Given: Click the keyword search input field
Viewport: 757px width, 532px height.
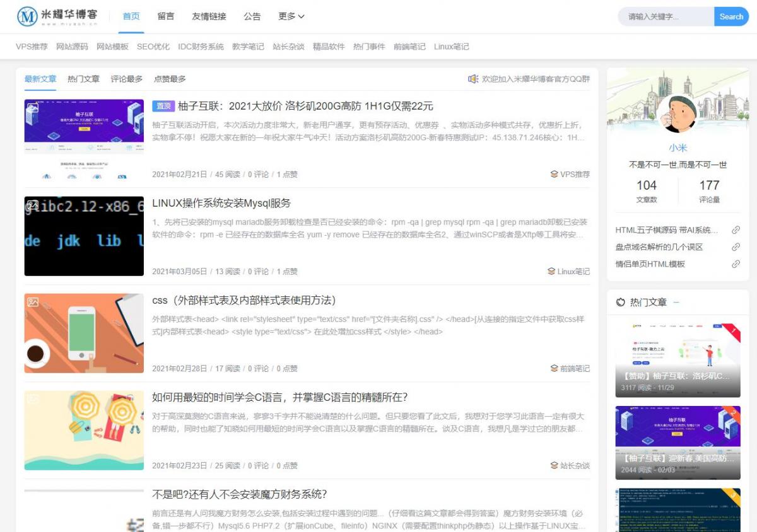Looking at the screenshot, I should pyautogui.click(x=667, y=17).
